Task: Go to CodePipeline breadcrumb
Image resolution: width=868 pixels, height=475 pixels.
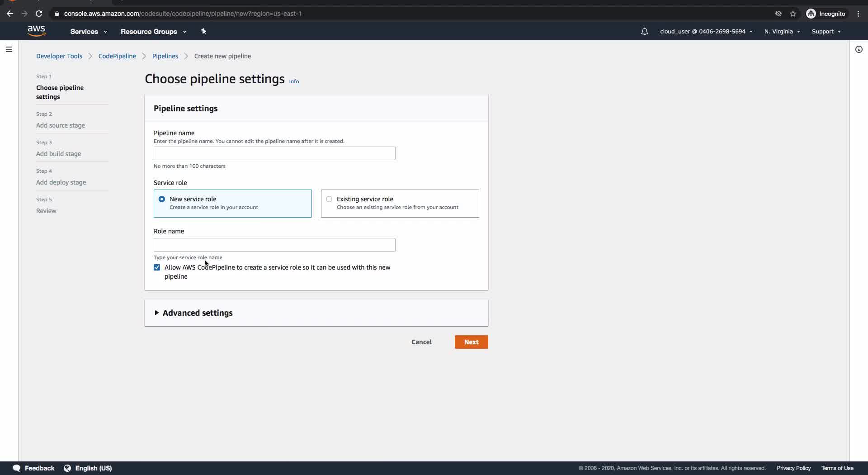Action: click(x=117, y=56)
